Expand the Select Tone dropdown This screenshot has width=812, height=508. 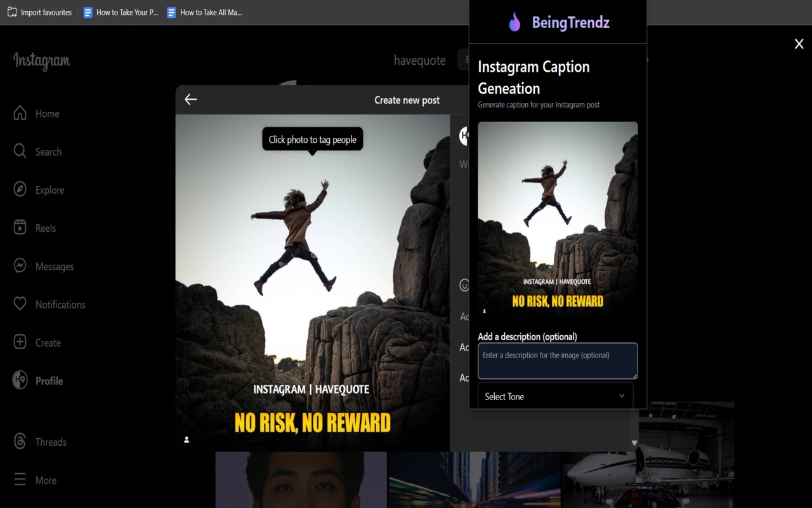555,396
